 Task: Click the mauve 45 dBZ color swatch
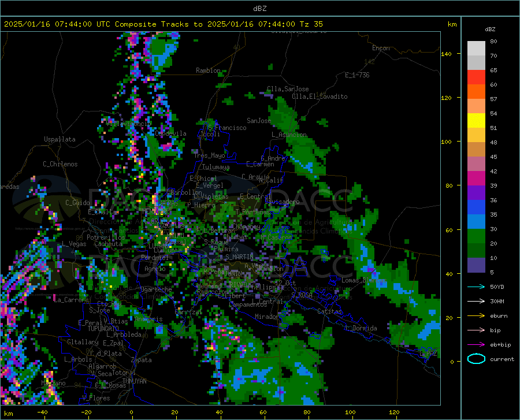[x=476, y=163]
